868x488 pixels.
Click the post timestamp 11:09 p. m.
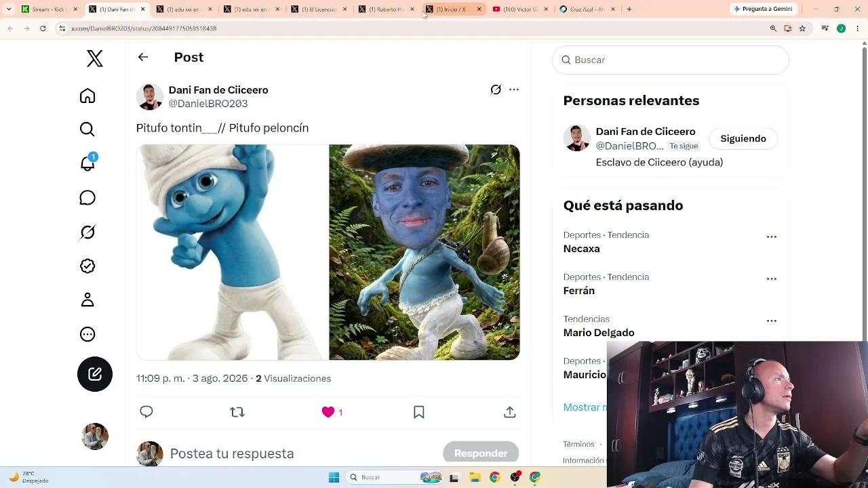pyautogui.click(x=161, y=378)
